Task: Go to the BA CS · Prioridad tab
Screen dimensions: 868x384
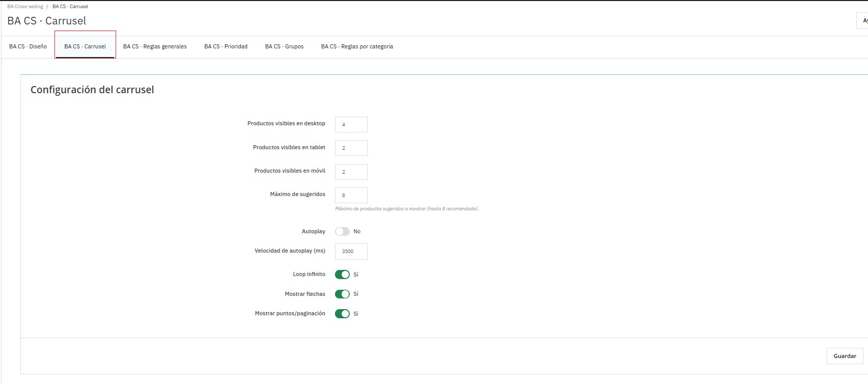Action: (226, 46)
